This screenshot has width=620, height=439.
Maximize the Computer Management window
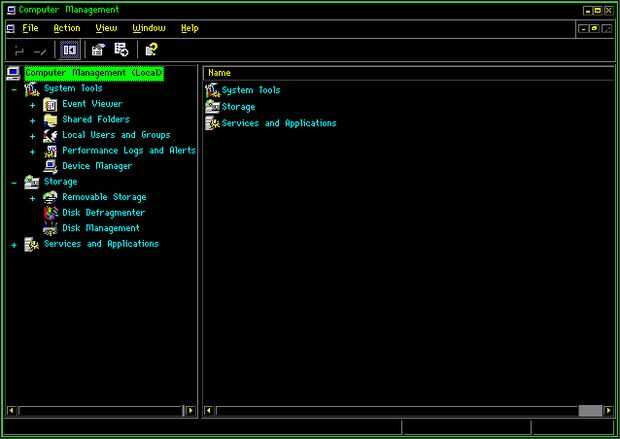[598, 11]
